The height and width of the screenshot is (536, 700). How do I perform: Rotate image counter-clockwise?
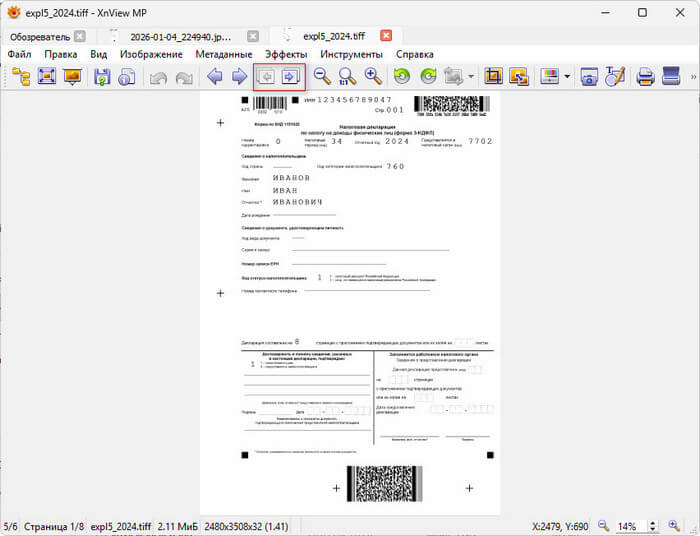tap(402, 76)
